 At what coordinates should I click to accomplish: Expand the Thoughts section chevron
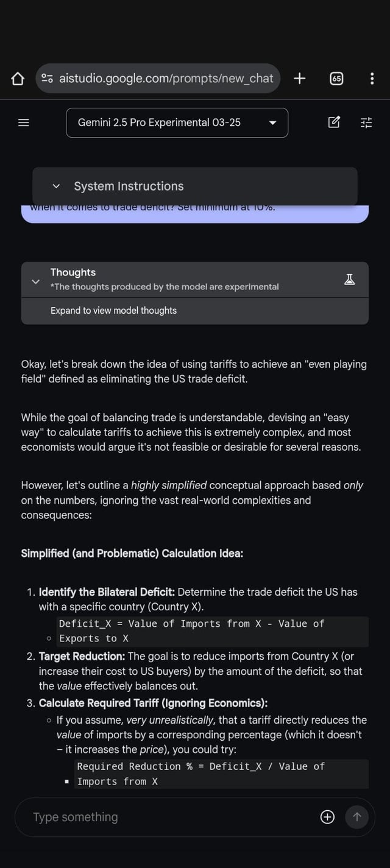35,281
